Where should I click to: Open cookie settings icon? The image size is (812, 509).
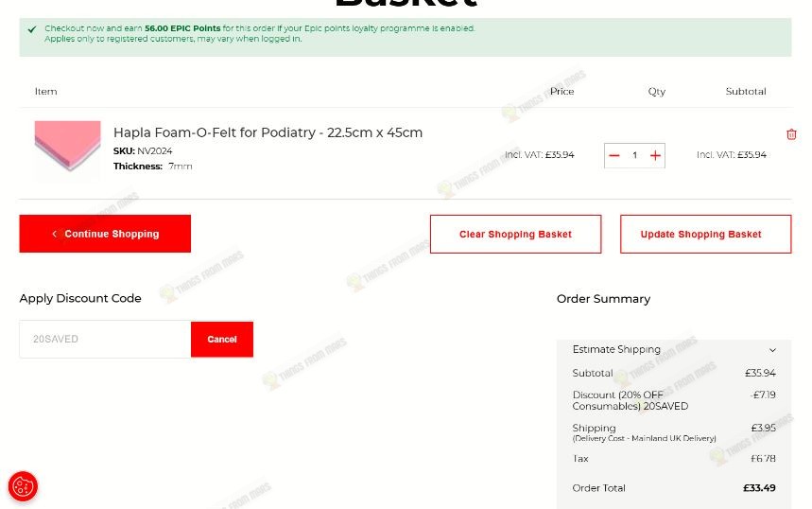(x=24, y=486)
